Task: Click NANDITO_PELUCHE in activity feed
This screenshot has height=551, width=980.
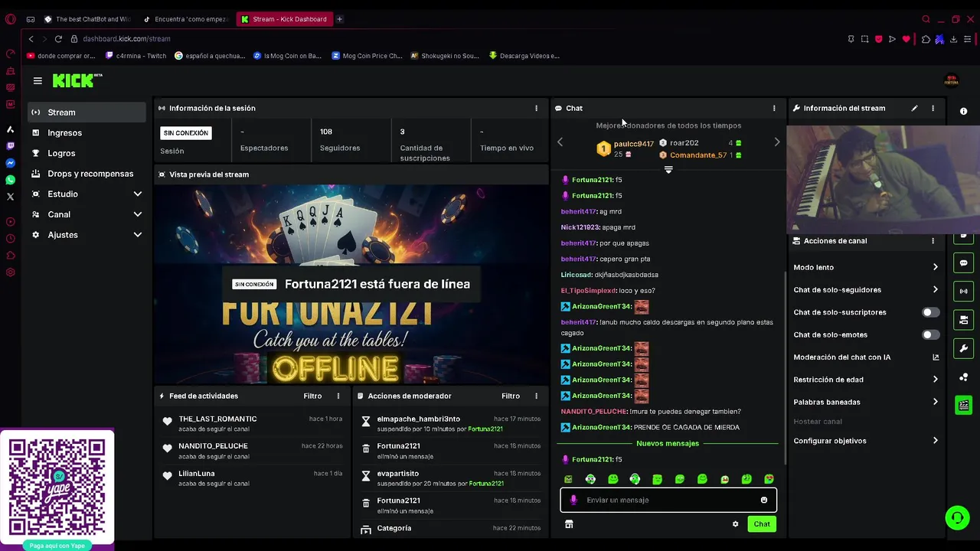Action: (x=213, y=446)
